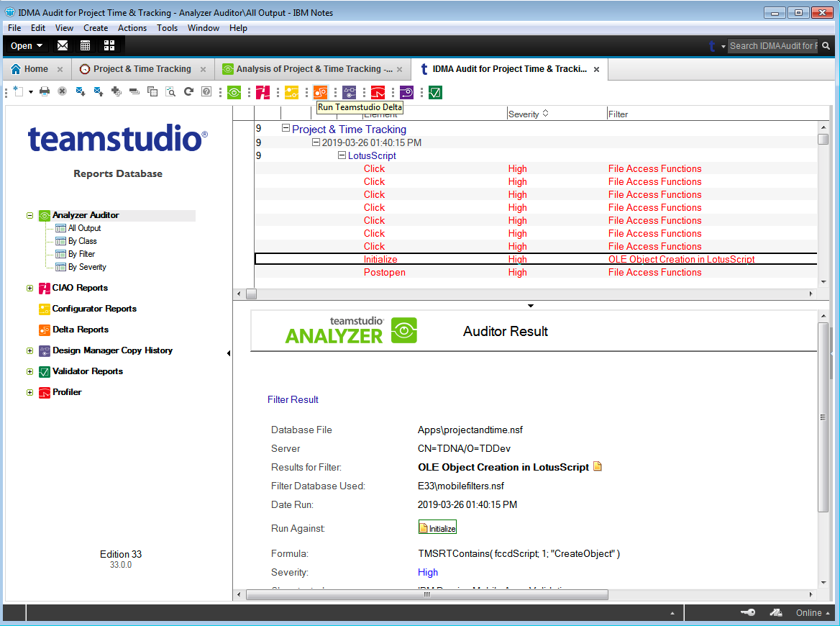Switch to Project & Time Tracking tab
This screenshot has height=626, width=840.
(142, 69)
